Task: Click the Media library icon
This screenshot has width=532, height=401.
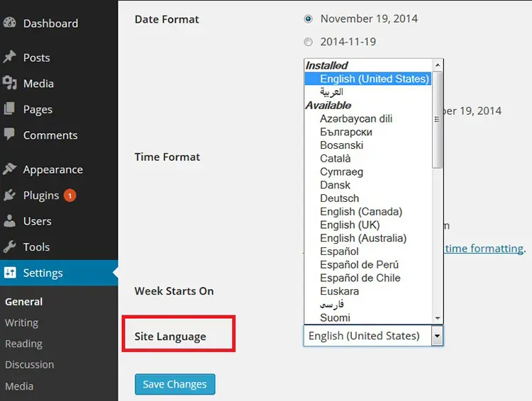Action: point(10,84)
